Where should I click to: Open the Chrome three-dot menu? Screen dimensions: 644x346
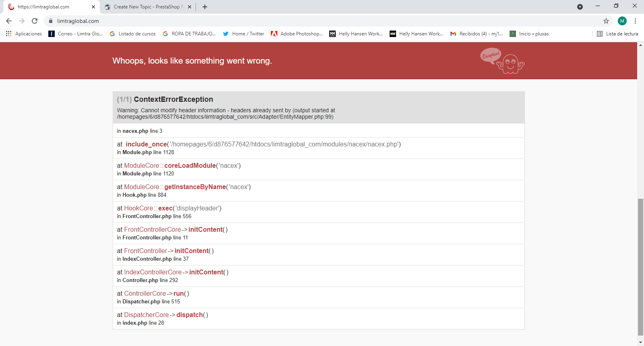click(x=635, y=21)
